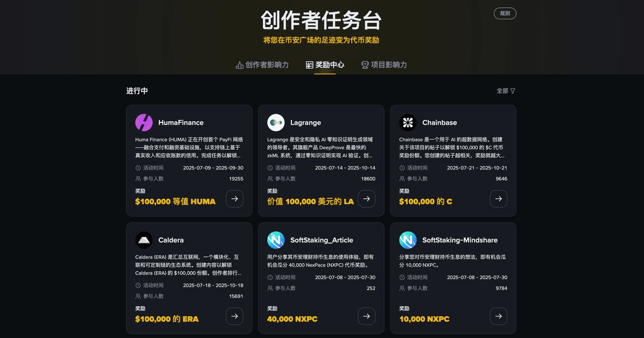This screenshot has width=644, height=338.
Task: Click the reward text 价值 100,000 美元的 LA
Action: 311,202
